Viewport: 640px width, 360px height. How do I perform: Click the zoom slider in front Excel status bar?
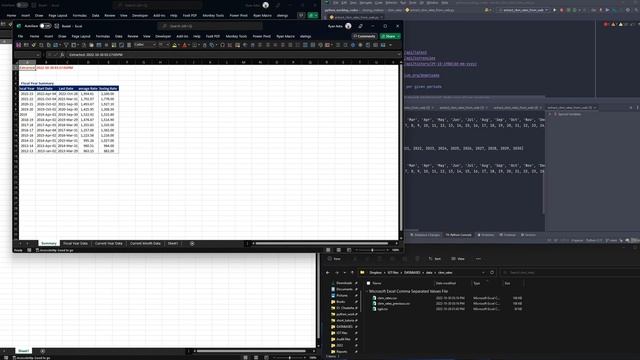(x=372, y=250)
